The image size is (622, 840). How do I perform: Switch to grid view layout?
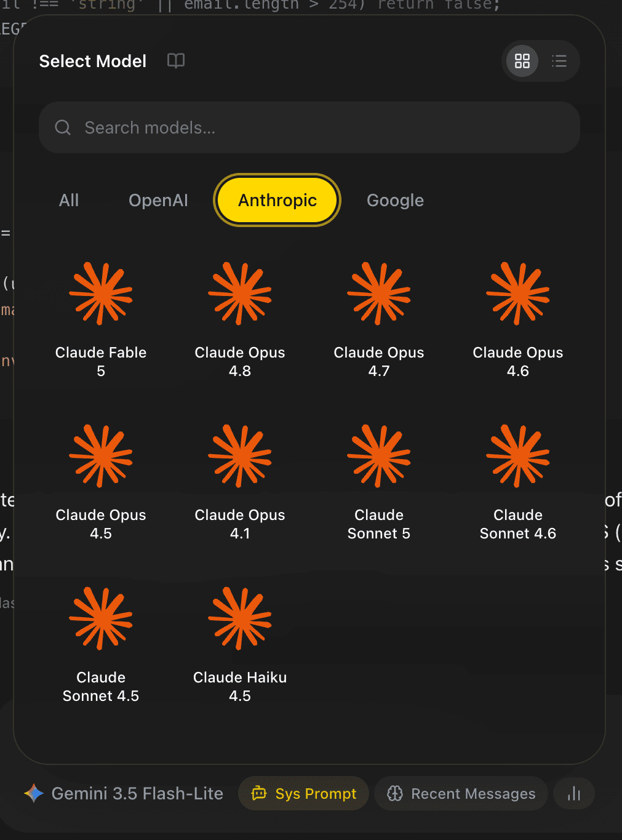point(522,61)
